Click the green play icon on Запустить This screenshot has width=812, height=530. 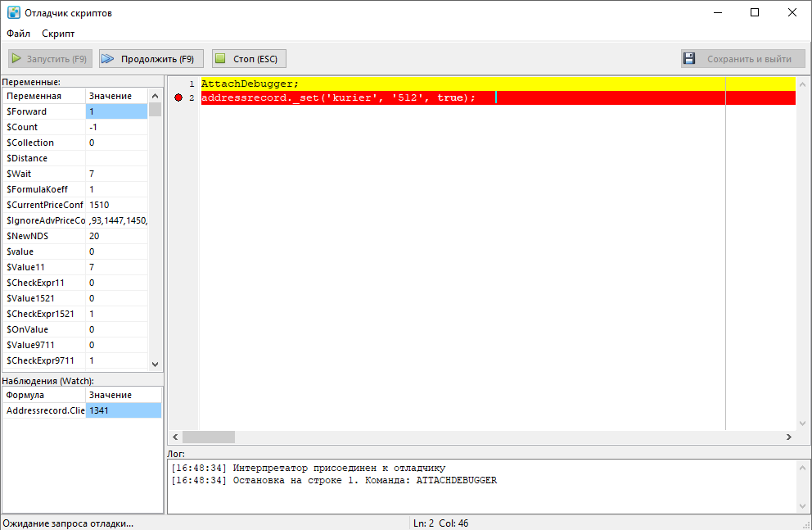17,59
